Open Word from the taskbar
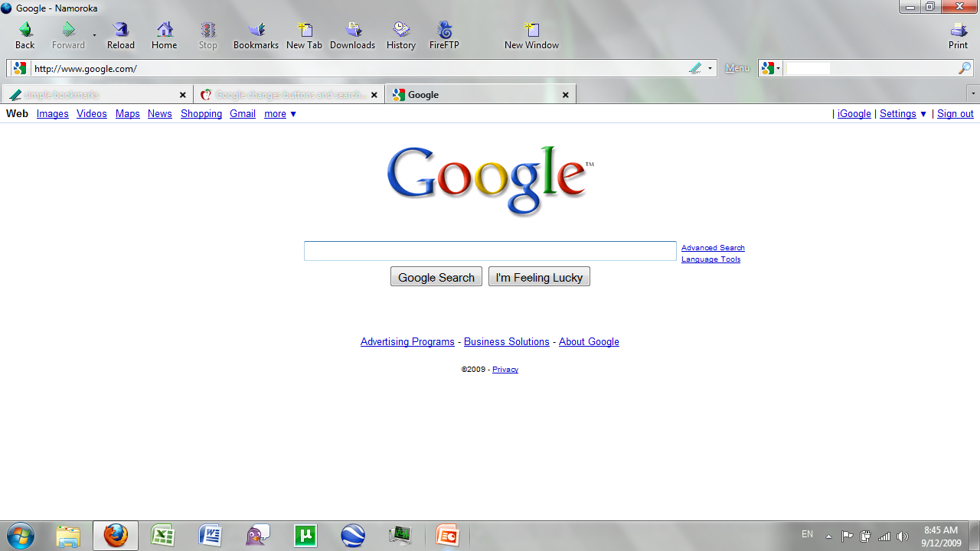980x551 pixels. click(x=211, y=536)
